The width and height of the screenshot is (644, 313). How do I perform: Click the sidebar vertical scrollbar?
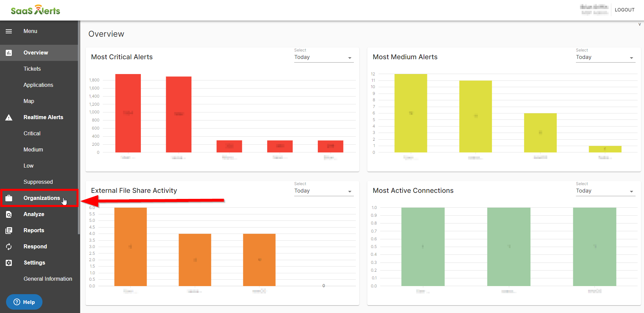pyautogui.click(x=79, y=128)
